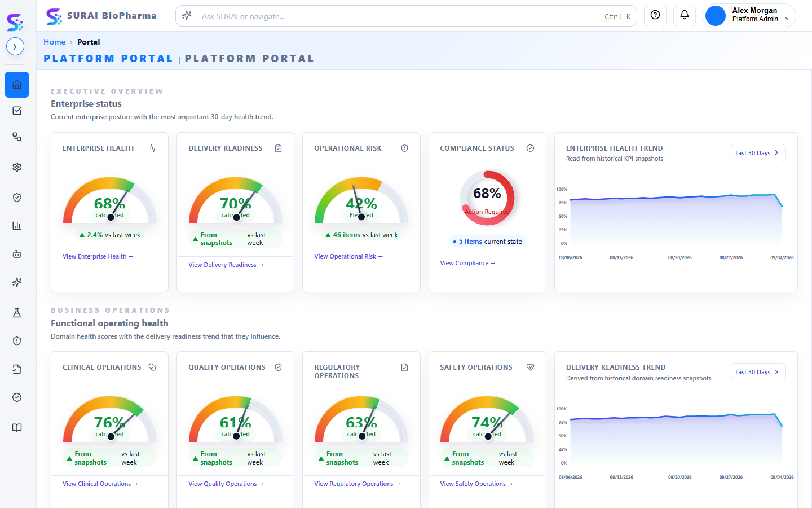This screenshot has height=508, width=812.
Task: Open the shield-alert icon in sidebar
Action: [17, 341]
